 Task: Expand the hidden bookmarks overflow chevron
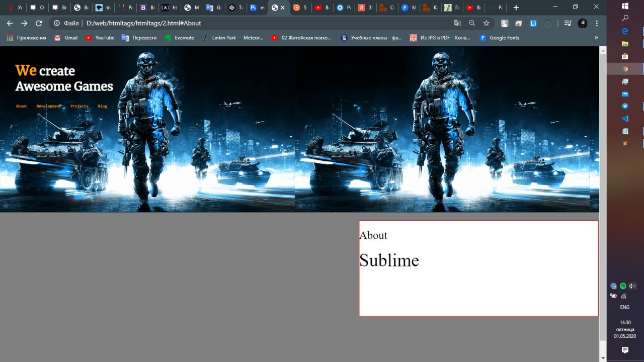click(596, 38)
